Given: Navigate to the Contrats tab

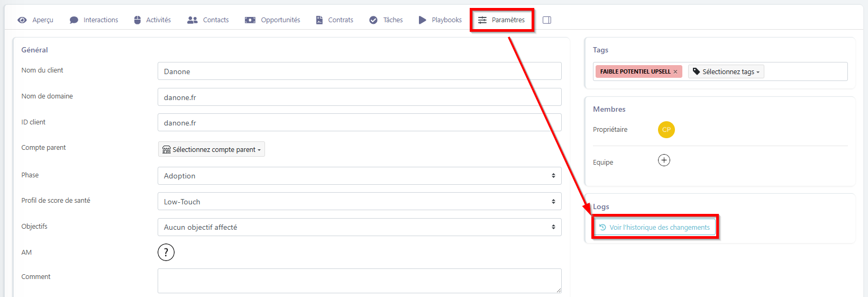Looking at the screenshot, I should coord(335,20).
